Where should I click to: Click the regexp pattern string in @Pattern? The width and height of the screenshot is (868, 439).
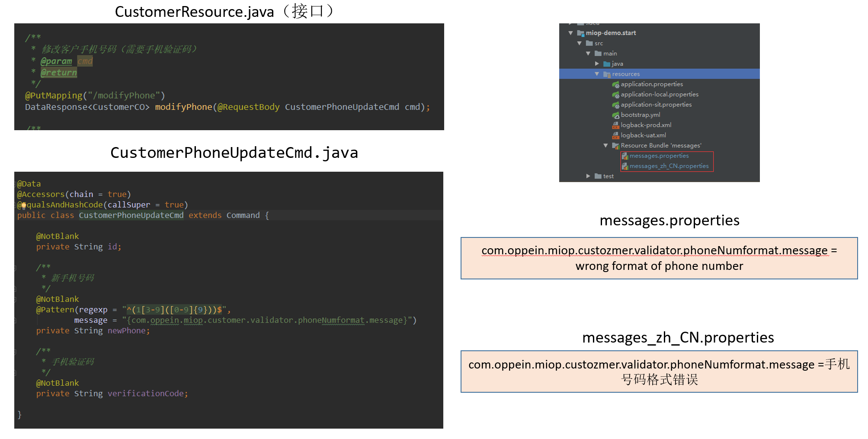click(x=174, y=310)
